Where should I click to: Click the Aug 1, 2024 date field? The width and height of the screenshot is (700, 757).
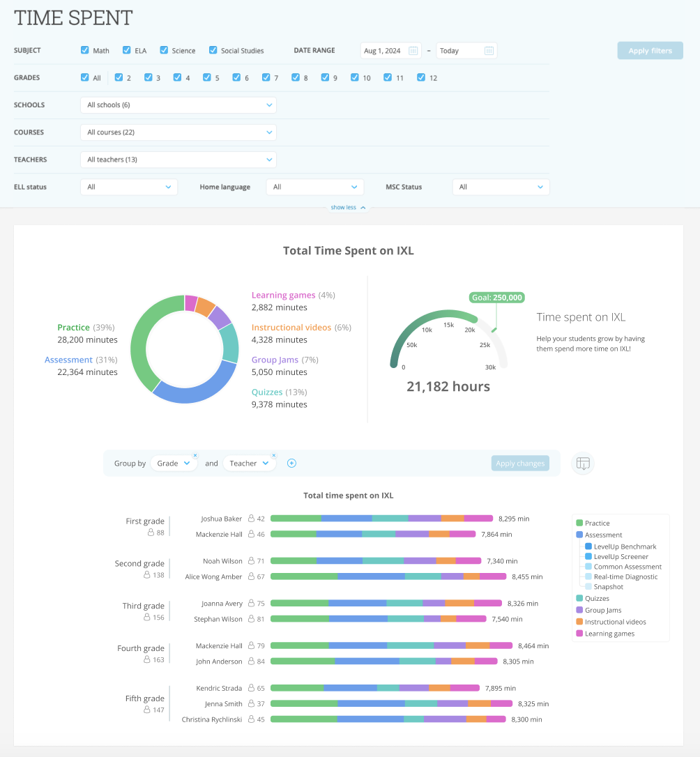pyautogui.click(x=383, y=51)
